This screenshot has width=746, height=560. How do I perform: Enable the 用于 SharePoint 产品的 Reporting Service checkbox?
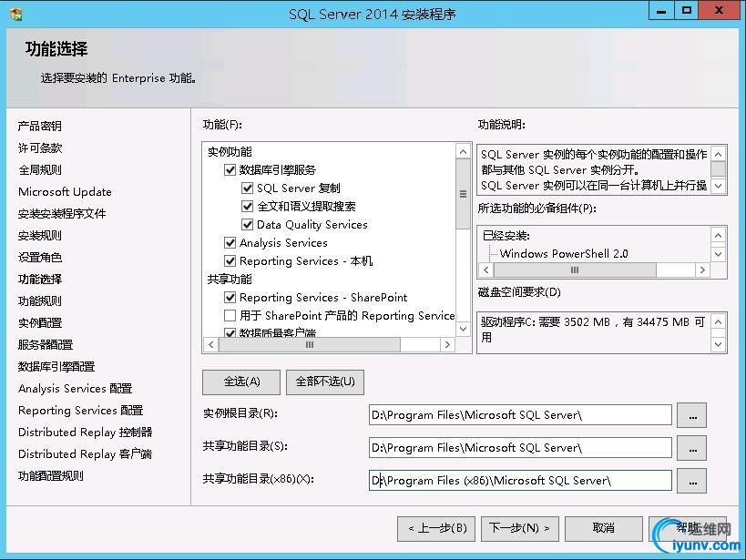(x=230, y=315)
